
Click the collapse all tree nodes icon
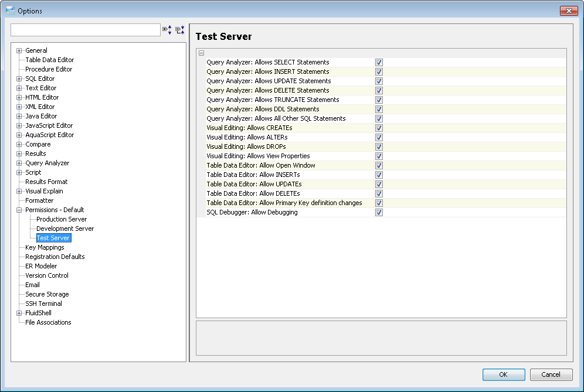click(x=180, y=30)
